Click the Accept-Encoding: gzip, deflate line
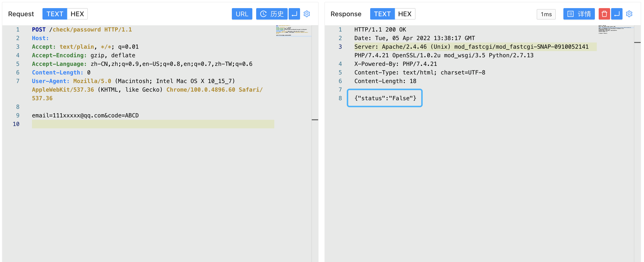 tap(83, 55)
